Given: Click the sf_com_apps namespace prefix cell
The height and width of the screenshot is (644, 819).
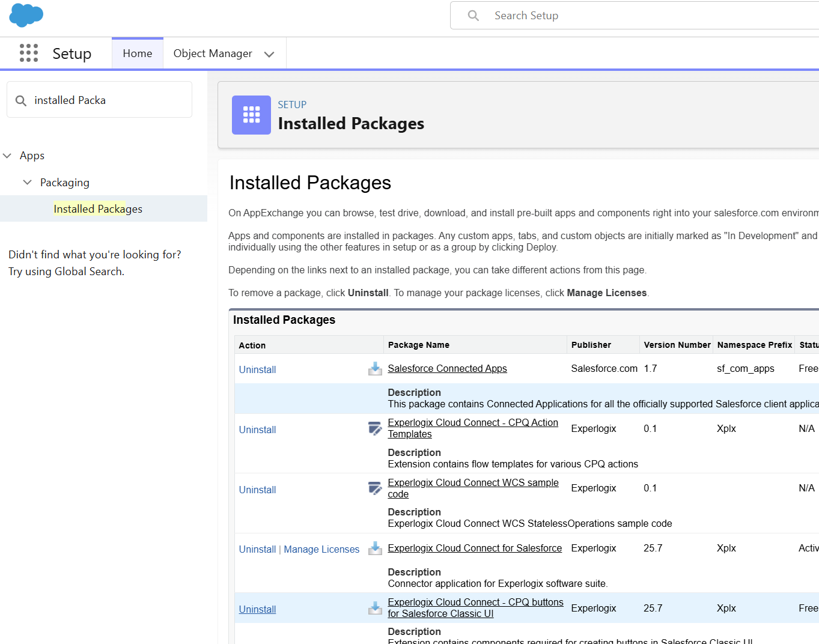Looking at the screenshot, I should click(x=746, y=368).
